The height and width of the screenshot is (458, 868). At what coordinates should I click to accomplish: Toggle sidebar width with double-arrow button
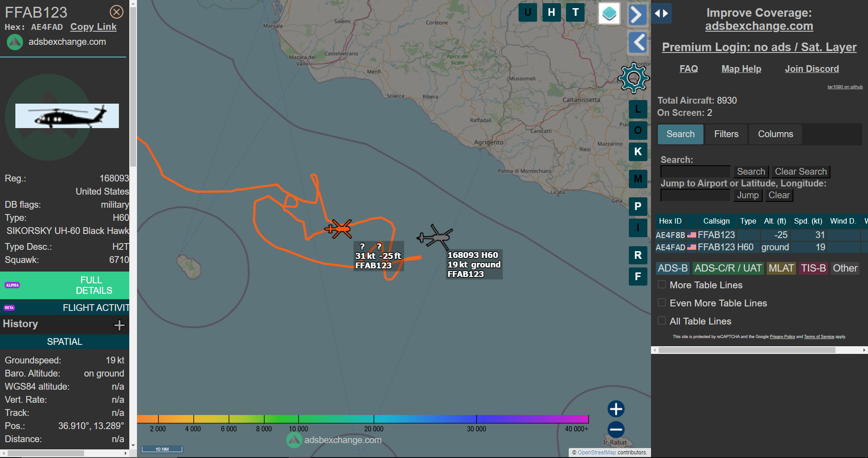pos(661,14)
